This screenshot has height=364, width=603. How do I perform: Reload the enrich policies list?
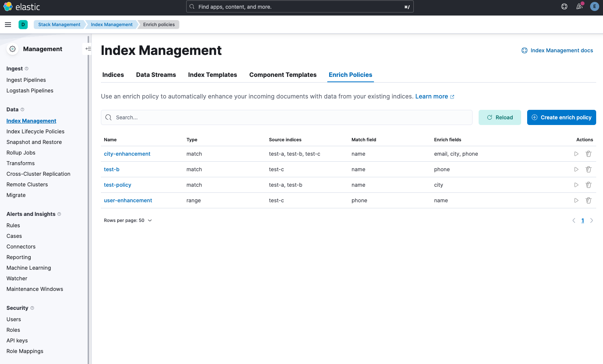coord(499,117)
